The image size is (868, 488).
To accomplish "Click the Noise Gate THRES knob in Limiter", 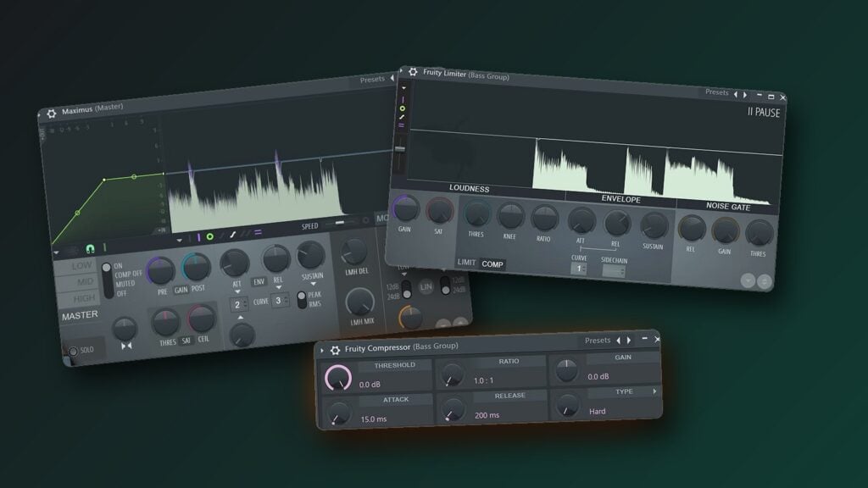I will pyautogui.click(x=759, y=234).
